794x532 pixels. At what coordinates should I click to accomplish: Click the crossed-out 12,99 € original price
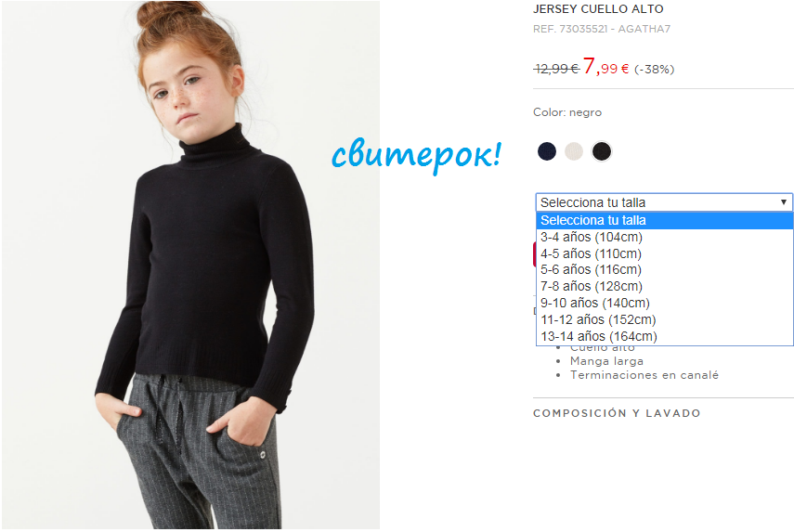556,69
